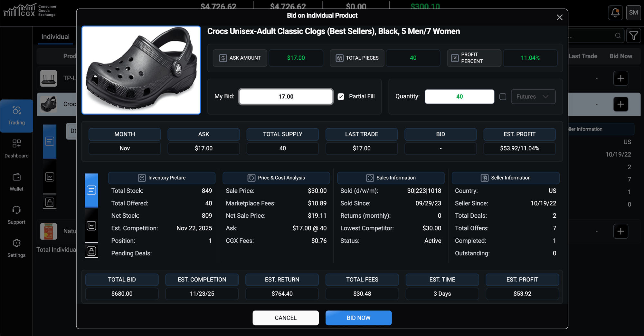
Task: Click the My Bid input field
Action: [x=286, y=96]
